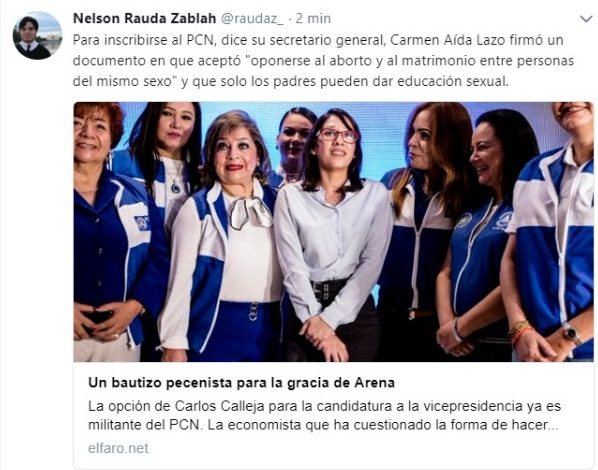Screen dimensions: 598x470
Task: Open the @raudaz_ handle link
Action: [252, 18]
